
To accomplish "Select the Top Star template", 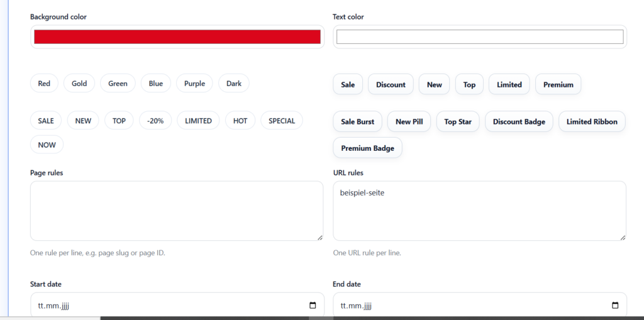I will pos(457,122).
